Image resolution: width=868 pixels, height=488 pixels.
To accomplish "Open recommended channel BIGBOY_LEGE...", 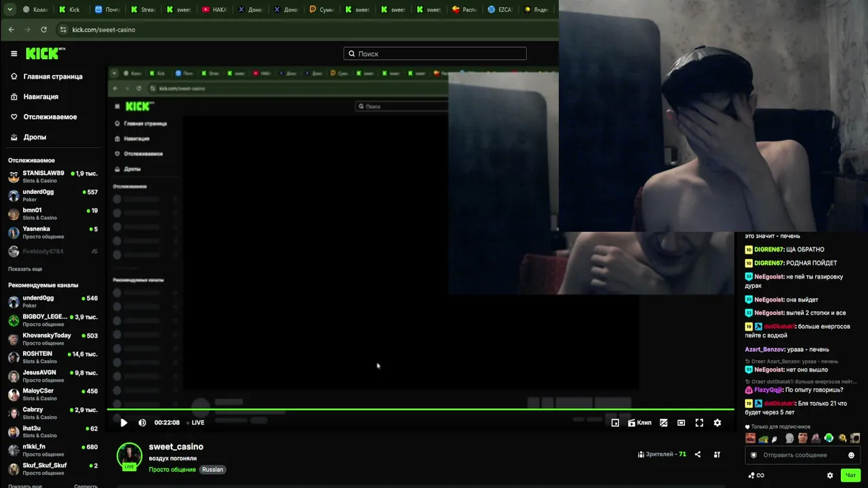I will (53, 320).
